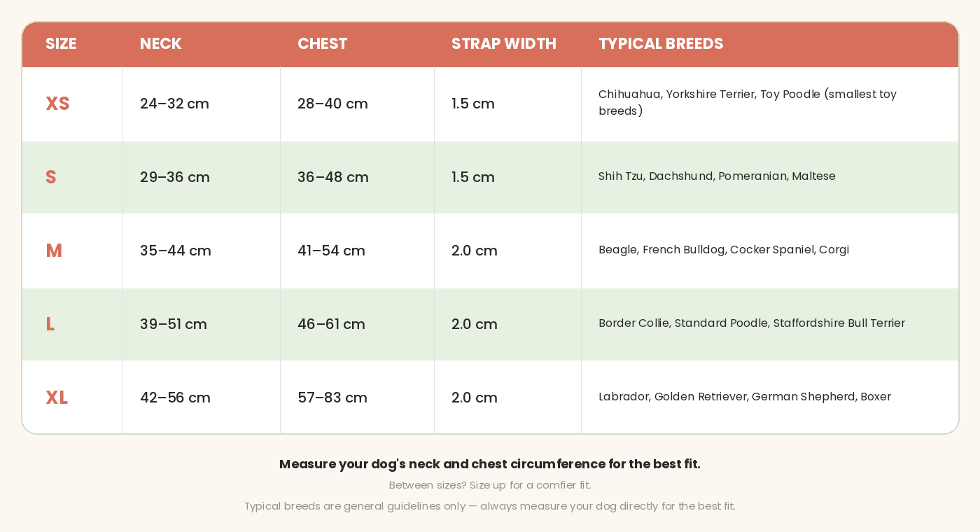Image resolution: width=980 pixels, height=532 pixels.
Task: Click the XL size label
Action: (x=57, y=398)
